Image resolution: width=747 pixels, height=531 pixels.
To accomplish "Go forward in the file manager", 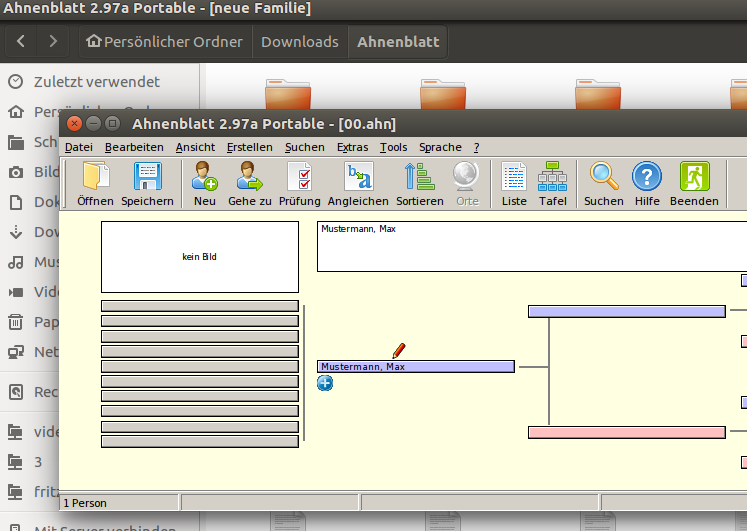I will point(53,41).
